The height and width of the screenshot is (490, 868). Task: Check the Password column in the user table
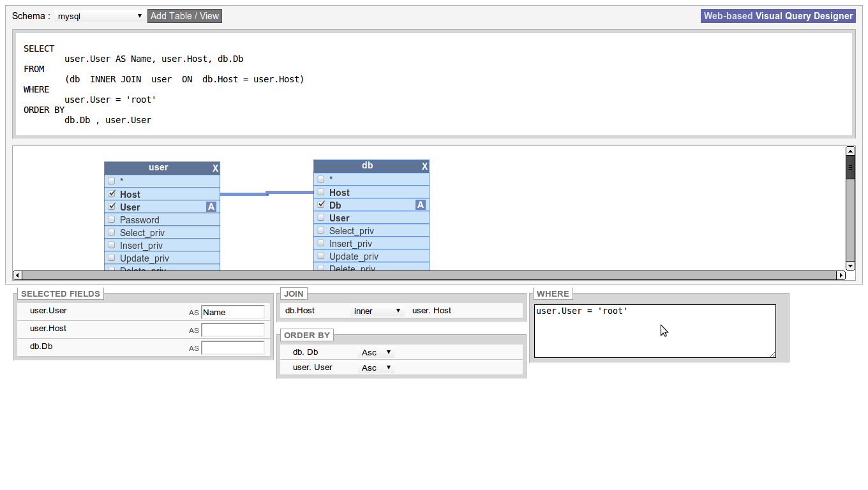click(112, 219)
